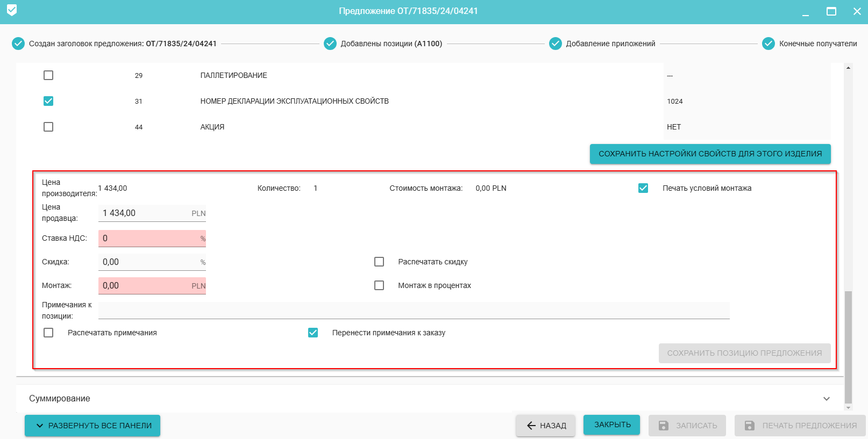Click the ЗАКРЫТЬ button
The image size is (868, 439).
(x=612, y=424)
